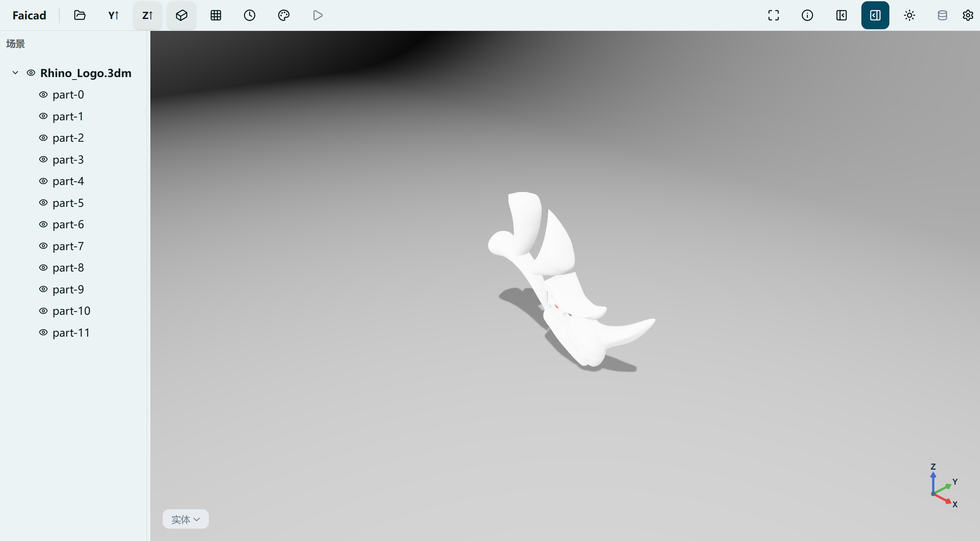Select part-8 in scene tree

[x=68, y=267]
